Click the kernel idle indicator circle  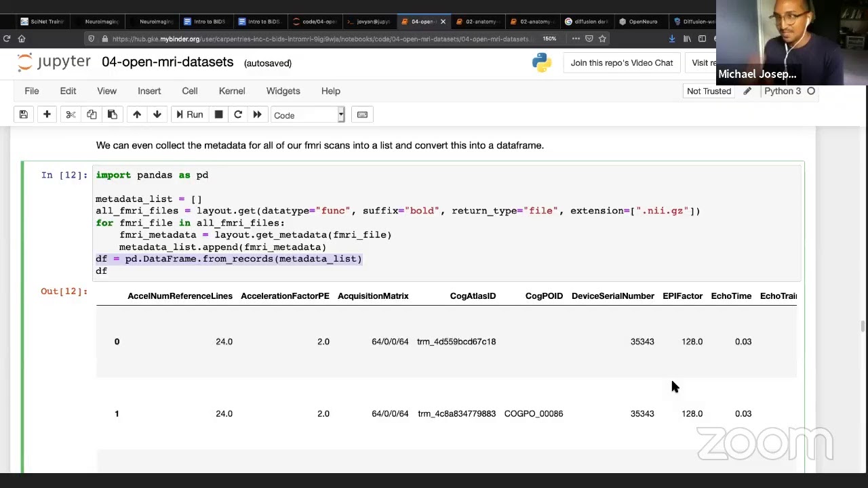tap(811, 91)
